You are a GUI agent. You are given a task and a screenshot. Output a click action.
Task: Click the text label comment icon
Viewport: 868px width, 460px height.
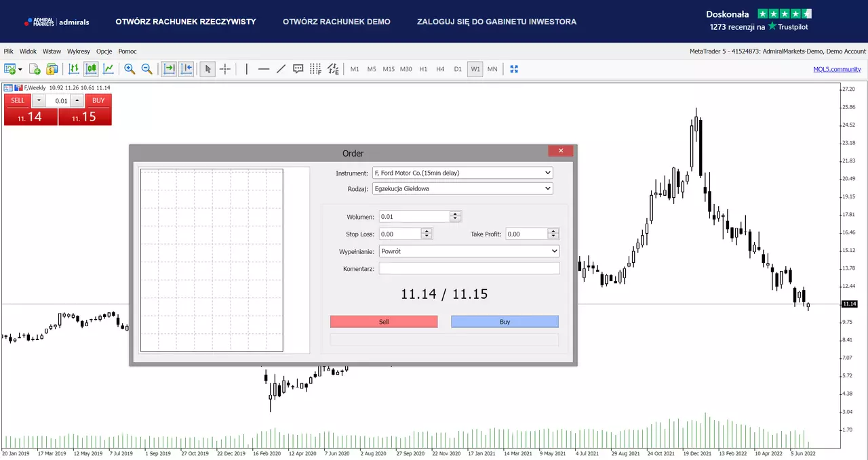click(x=298, y=69)
